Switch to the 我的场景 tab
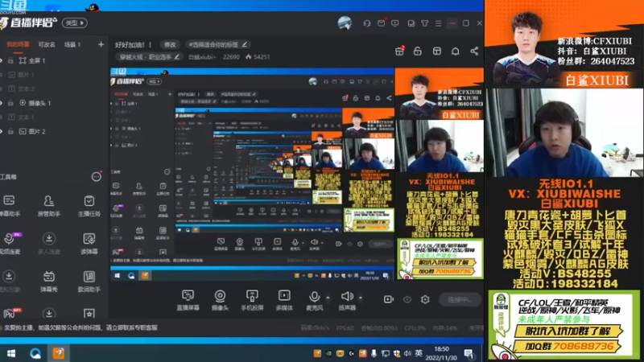 [x=18, y=44]
